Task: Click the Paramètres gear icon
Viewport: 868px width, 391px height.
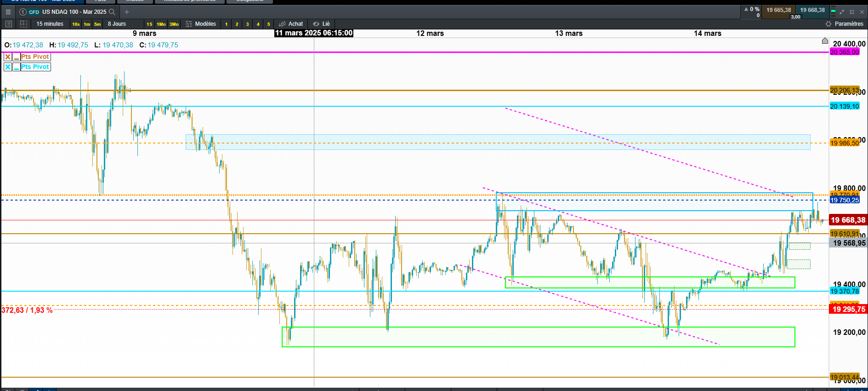Action: point(828,24)
